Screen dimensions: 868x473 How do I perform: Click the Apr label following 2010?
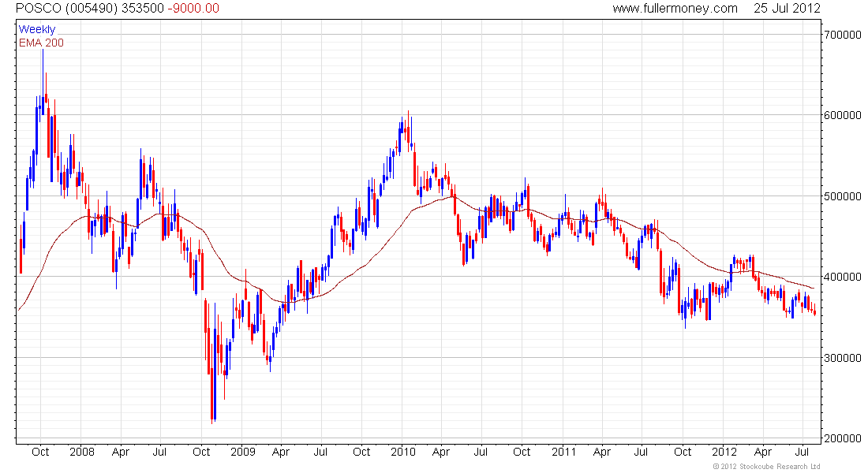pyautogui.click(x=441, y=452)
